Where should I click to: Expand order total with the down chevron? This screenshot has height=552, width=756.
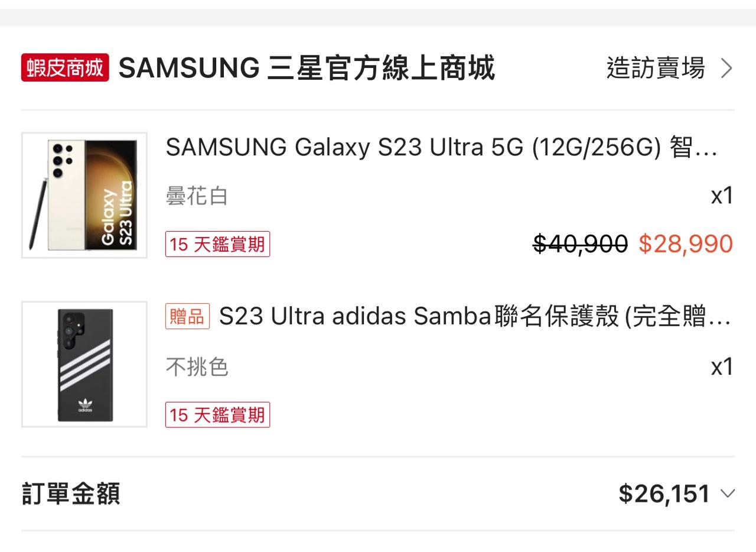728,493
